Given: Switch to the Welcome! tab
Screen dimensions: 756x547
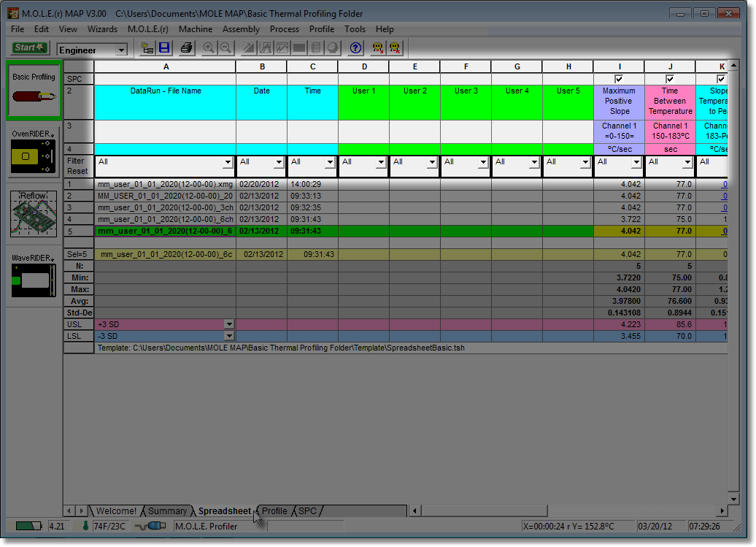Looking at the screenshot, I should [116, 510].
